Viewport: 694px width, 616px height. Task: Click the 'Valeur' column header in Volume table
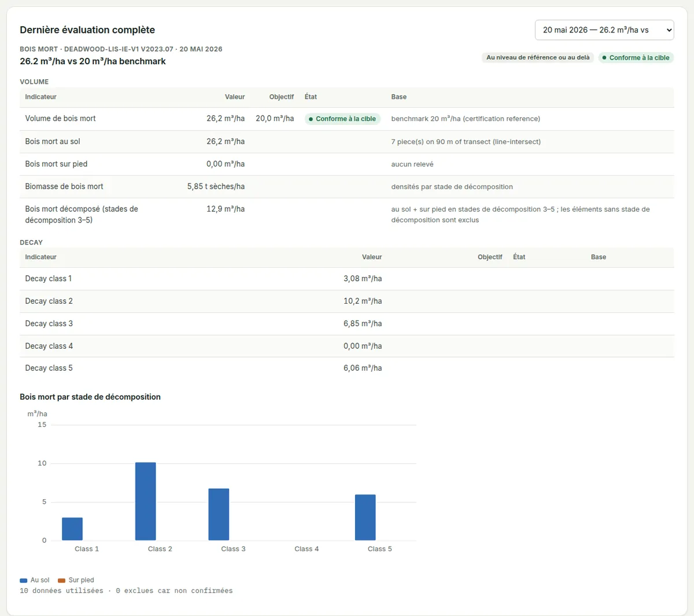[x=235, y=97]
